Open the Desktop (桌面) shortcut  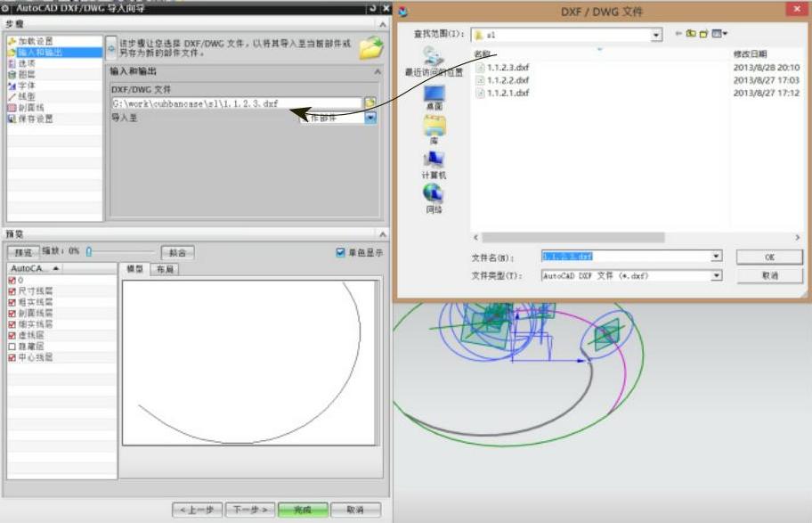(434, 97)
